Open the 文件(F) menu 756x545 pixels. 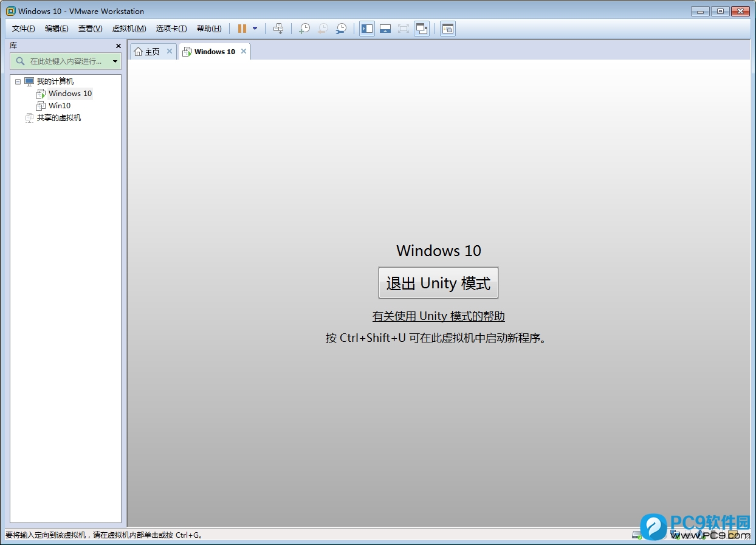pos(24,29)
